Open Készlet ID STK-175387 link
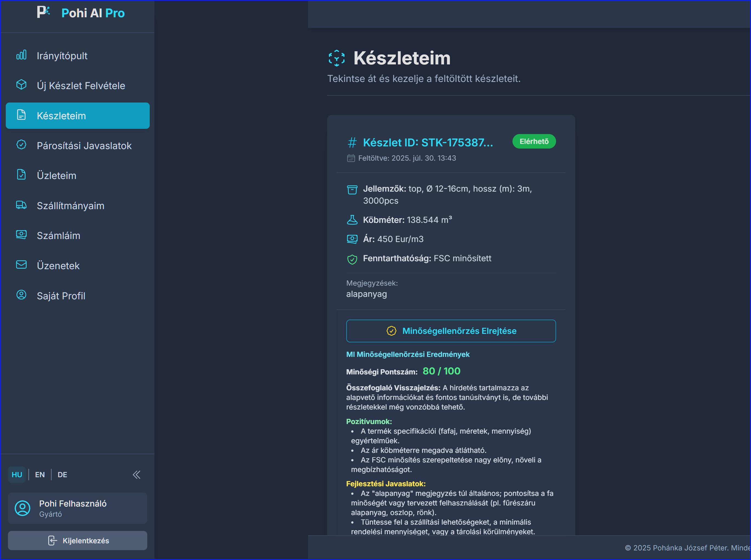This screenshot has width=751, height=560. pos(427,142)
